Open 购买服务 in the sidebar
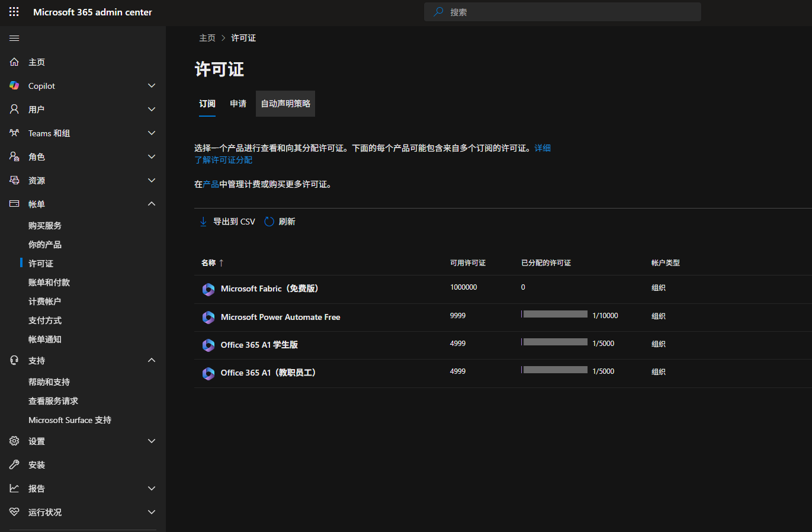Image resolution: width=812 pixels, height=532 pixels. click(x=45, y=226)
